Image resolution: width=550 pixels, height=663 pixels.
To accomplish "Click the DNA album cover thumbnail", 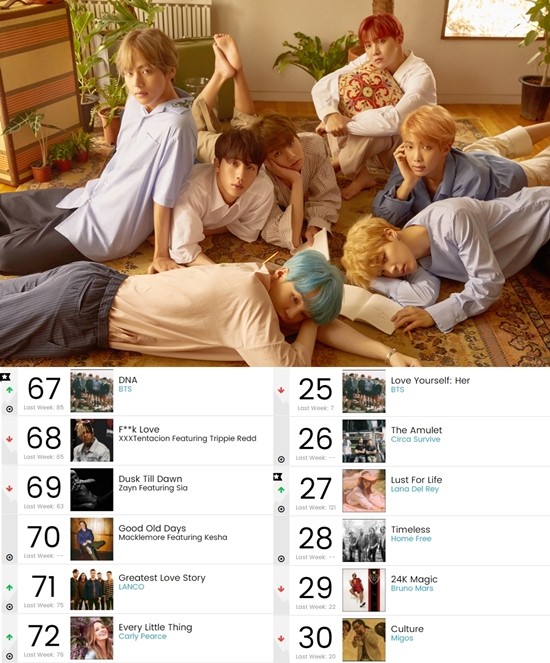I will coord(92,391).
